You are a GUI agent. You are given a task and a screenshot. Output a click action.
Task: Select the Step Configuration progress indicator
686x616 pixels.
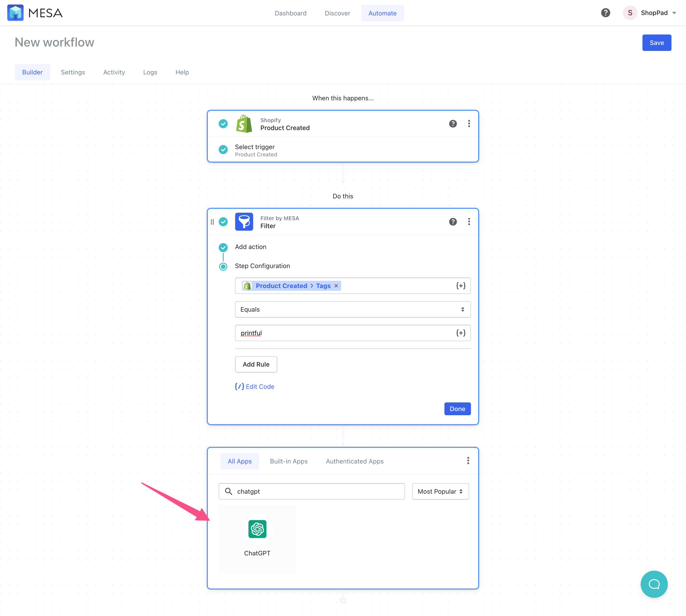tap(223, 267)
